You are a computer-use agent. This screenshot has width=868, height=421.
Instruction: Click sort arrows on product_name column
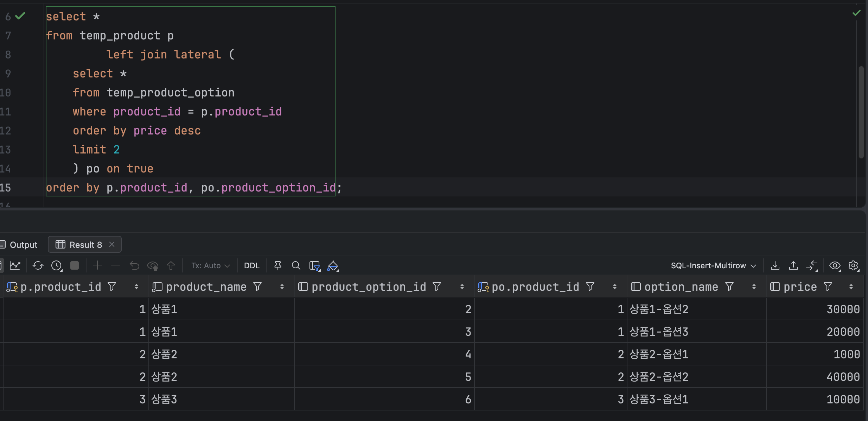click(282, 287)
